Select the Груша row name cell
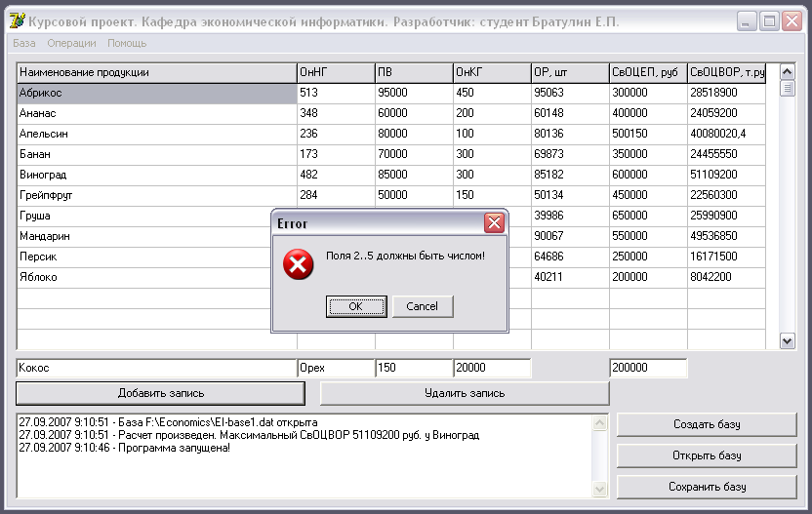 pyautogui.click(x=144, y=216)
